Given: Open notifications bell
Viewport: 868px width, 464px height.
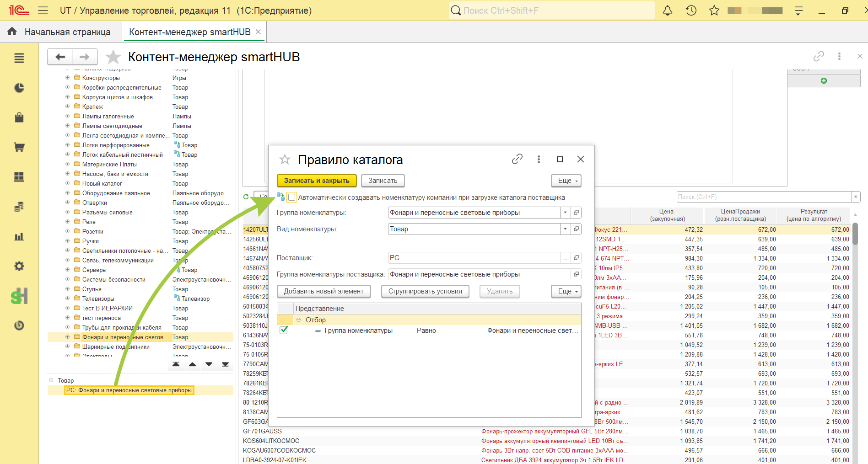Looking at the screenshot, I should coord(668,10).
